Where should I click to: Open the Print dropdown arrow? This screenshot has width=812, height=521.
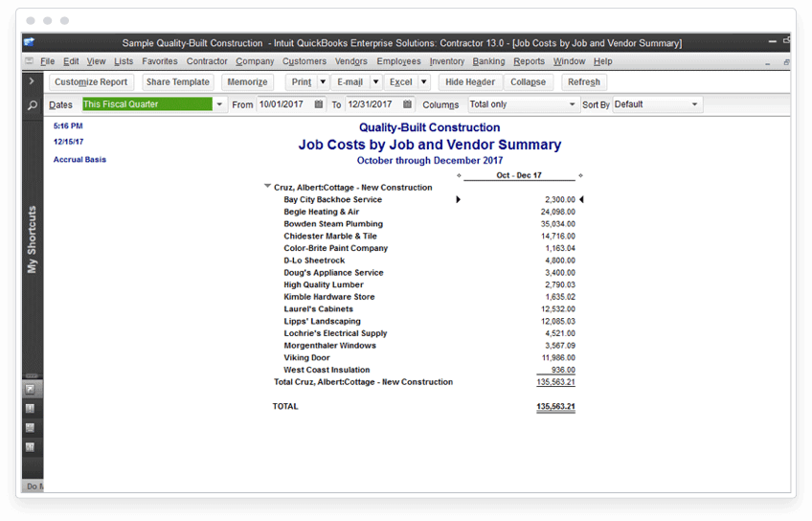323,81
